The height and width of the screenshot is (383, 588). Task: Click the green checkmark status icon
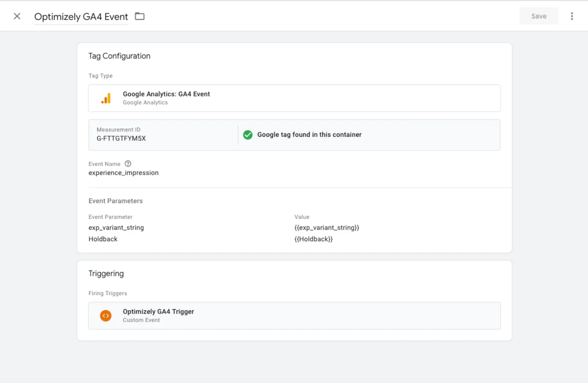248,135
